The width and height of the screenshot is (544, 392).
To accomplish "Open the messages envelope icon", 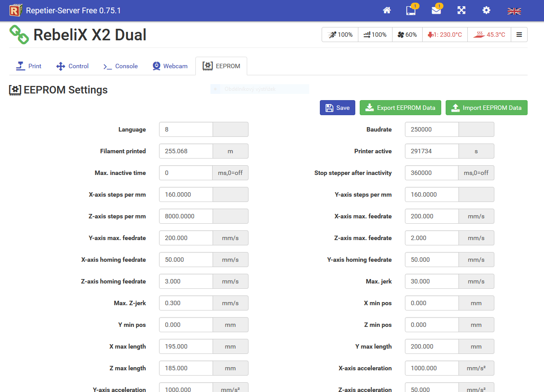I will click(x=436, y=11).
